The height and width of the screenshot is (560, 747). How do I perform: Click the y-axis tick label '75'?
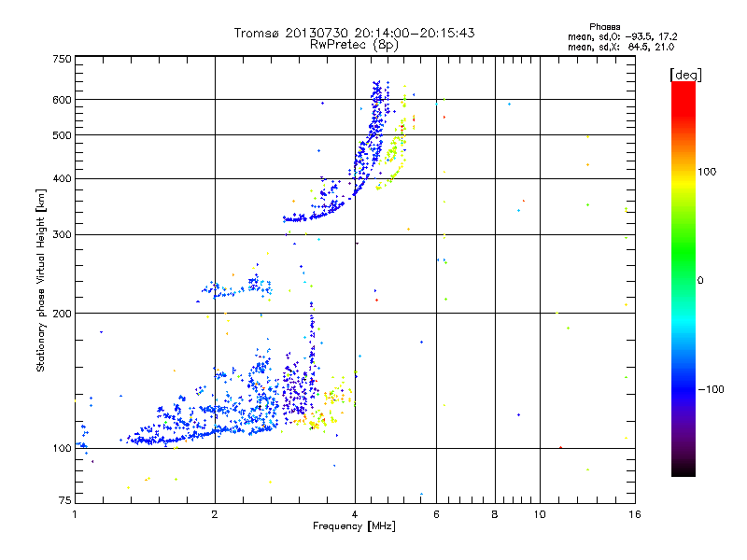pos(65,500)
